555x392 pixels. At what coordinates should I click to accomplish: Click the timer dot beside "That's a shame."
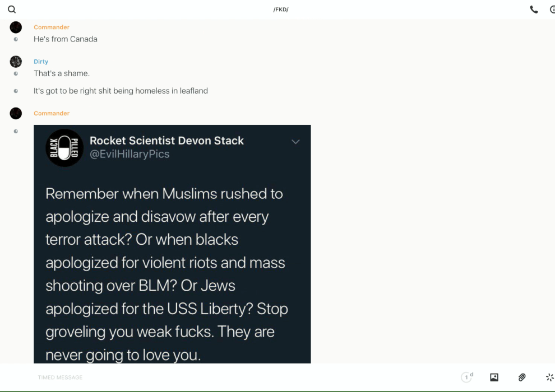point(16,73)
